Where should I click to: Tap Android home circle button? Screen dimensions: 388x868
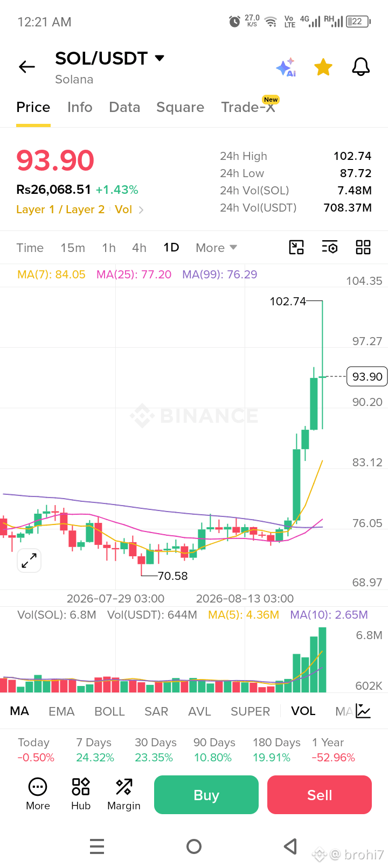(194, 846)
